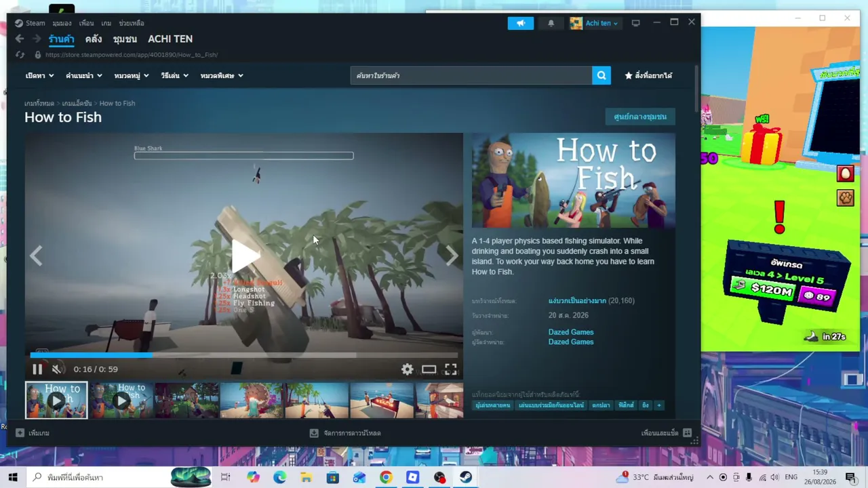Switch to Big Picture mode via monitor icon

pos(635,23)
